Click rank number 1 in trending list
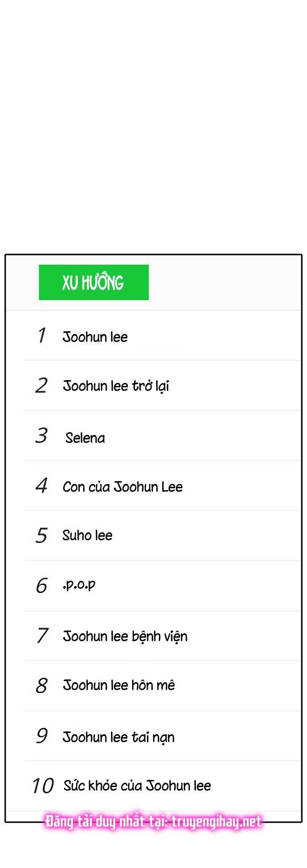The image size is (307, 868). point(42,335)
